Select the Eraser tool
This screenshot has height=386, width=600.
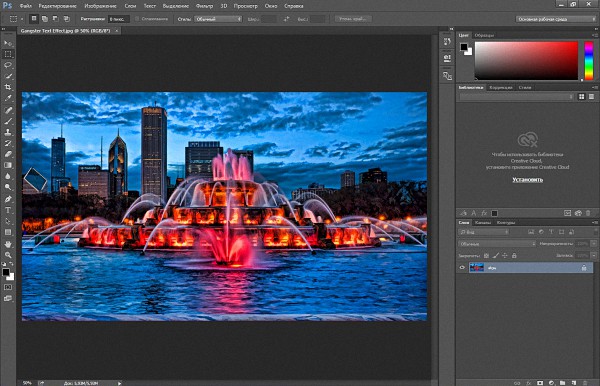8,155
